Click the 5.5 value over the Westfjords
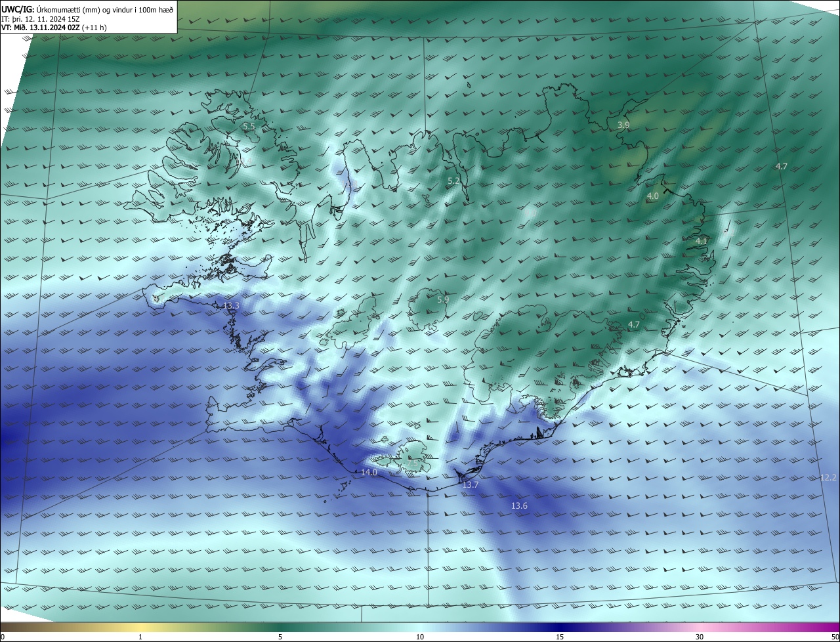 tap(249, 125)
